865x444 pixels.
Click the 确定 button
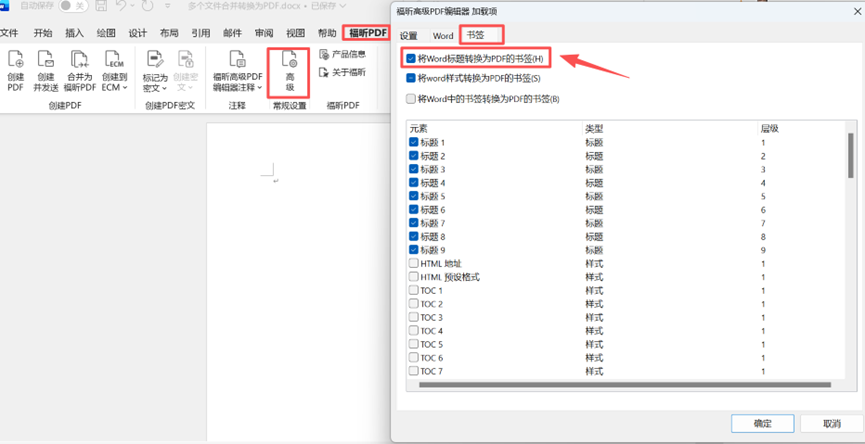(x=762, y=423)
